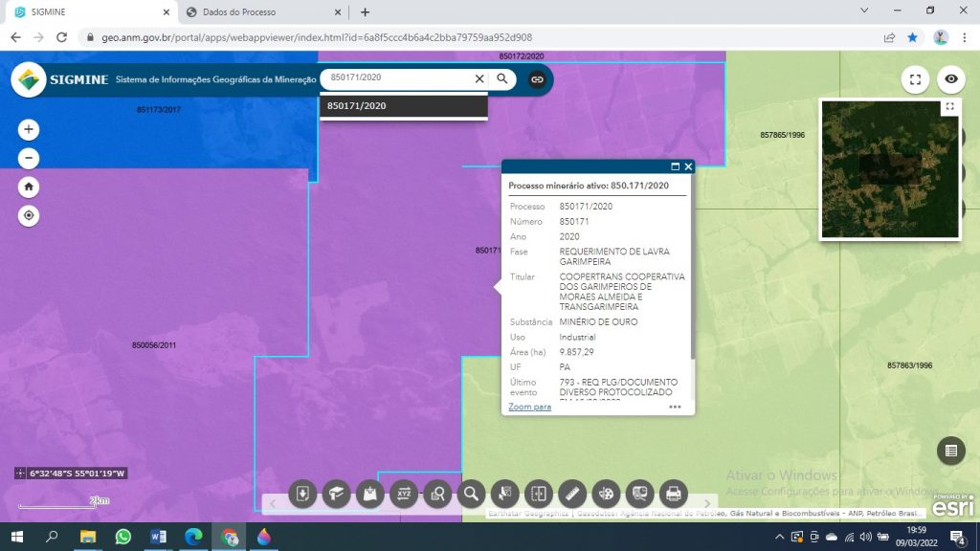Open the print map tool
Screen dimensions: 980x551
point(674,494)
